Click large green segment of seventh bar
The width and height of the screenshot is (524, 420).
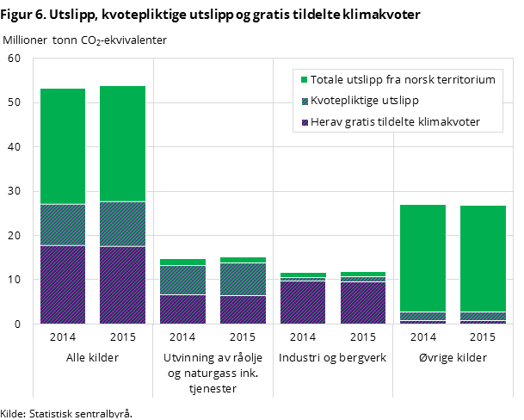pos(423,258)
